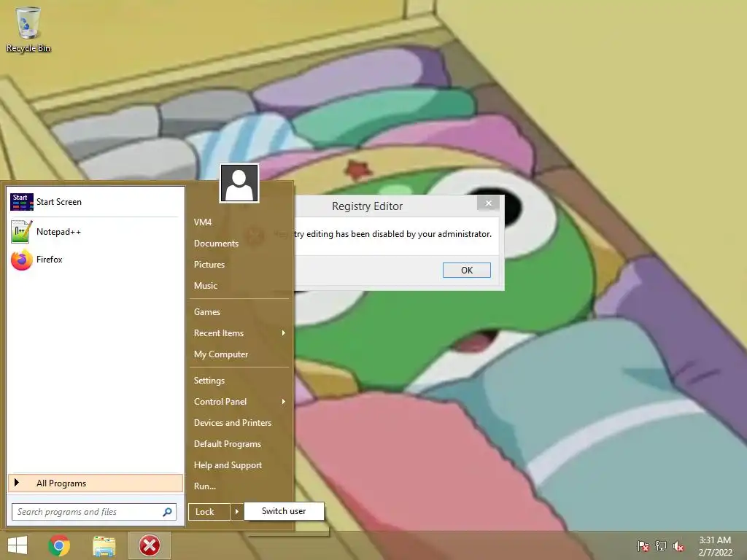Launch Firefox from its icon
Viewport: 747px width, 560px height.
[22, 260]
